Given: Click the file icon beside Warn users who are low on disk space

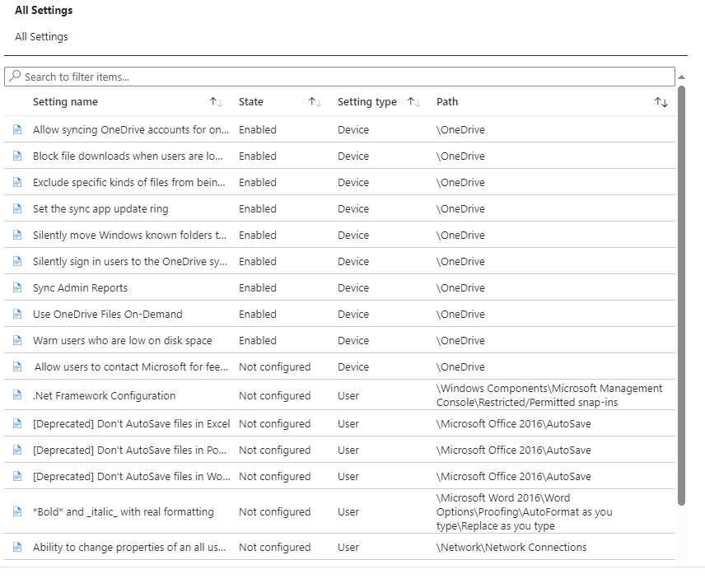Looking at the screenshot, I should click(x=17, y=340).
